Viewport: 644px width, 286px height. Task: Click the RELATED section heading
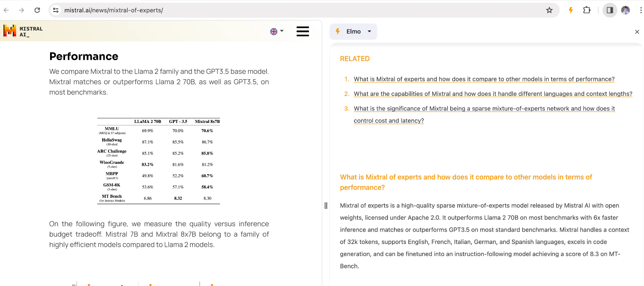(355, 59)
